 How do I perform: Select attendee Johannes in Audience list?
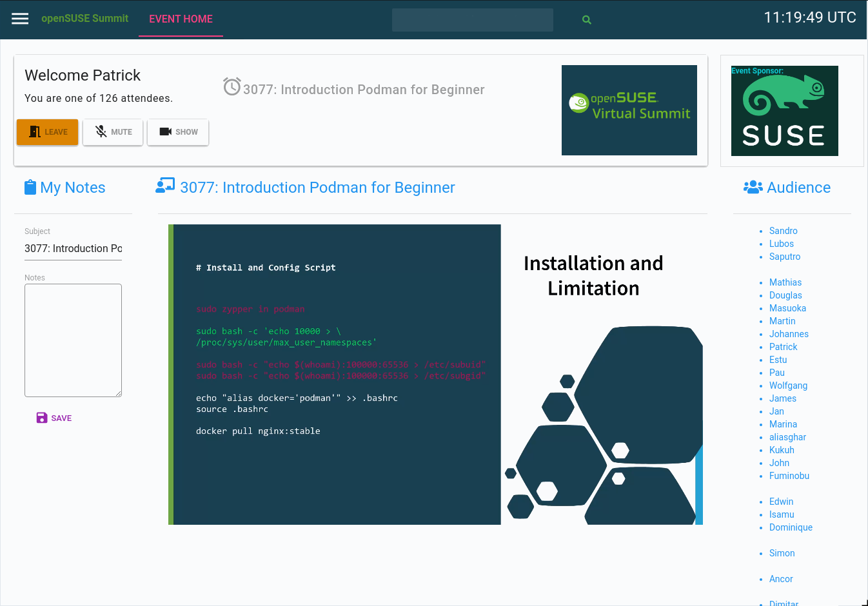[789, 334]
